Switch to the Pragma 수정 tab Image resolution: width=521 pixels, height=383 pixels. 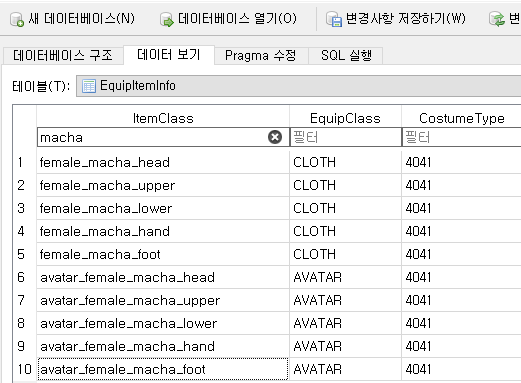[x=260, y=55]
